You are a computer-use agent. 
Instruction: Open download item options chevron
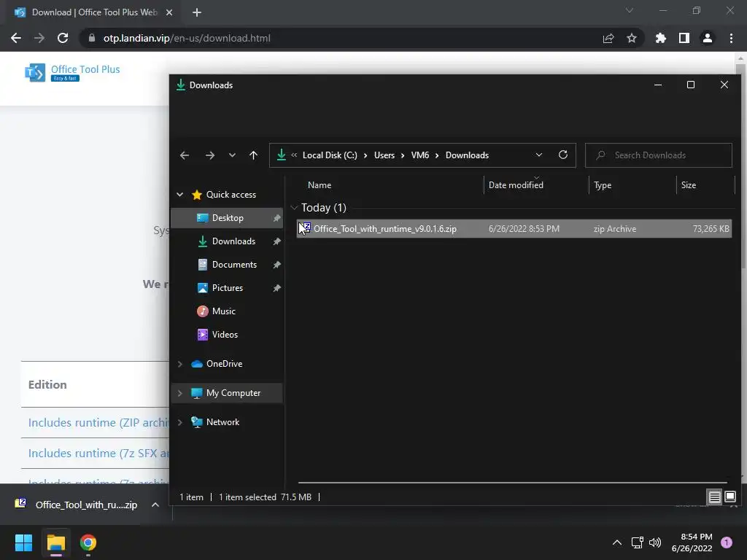tap(155, 505)
